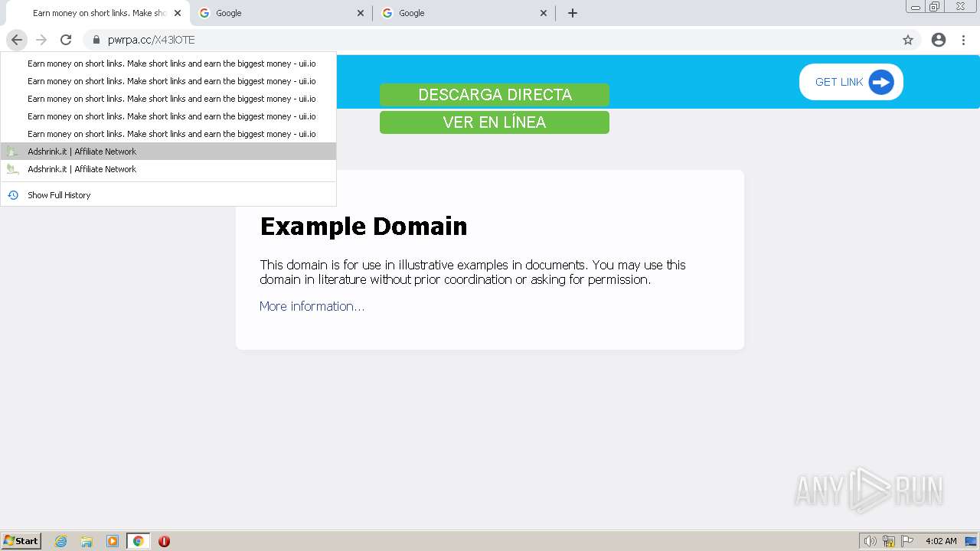Close the first Google tab

pos(361,13)
